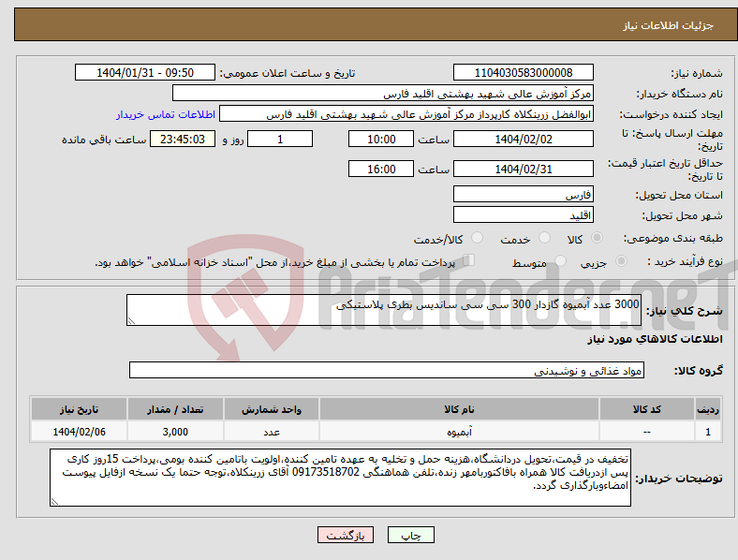Click the delivery province field فارس
Image resolution: width=738 pixels, height=560 pixels.
[x=523, y=194]
